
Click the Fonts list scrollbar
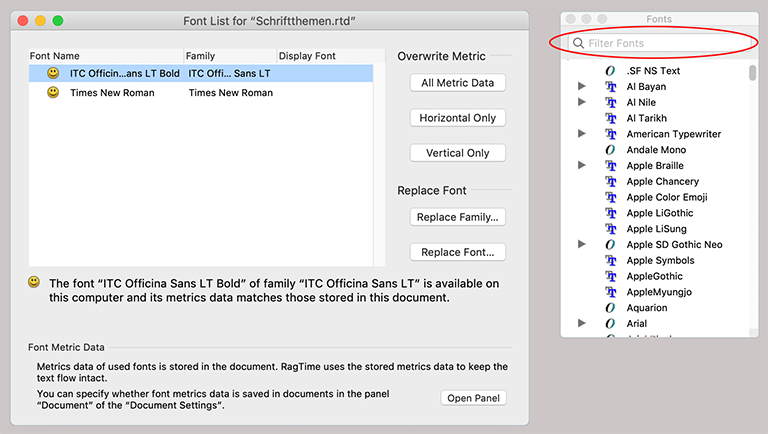752,74
